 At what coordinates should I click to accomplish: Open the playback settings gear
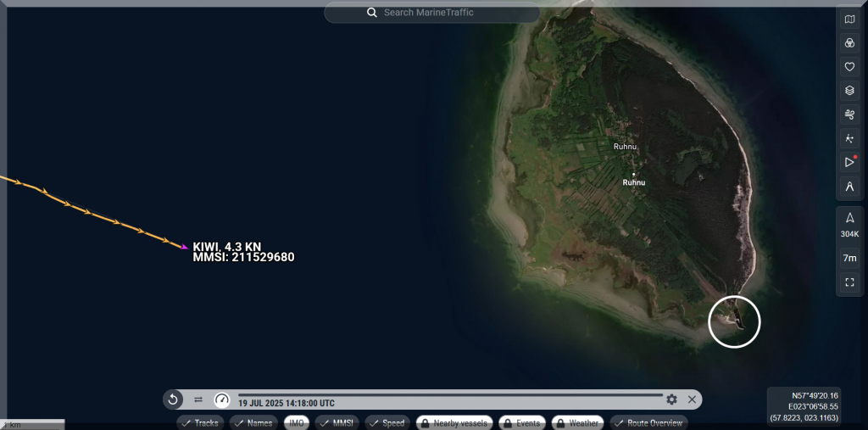click(x=671, y=399)
